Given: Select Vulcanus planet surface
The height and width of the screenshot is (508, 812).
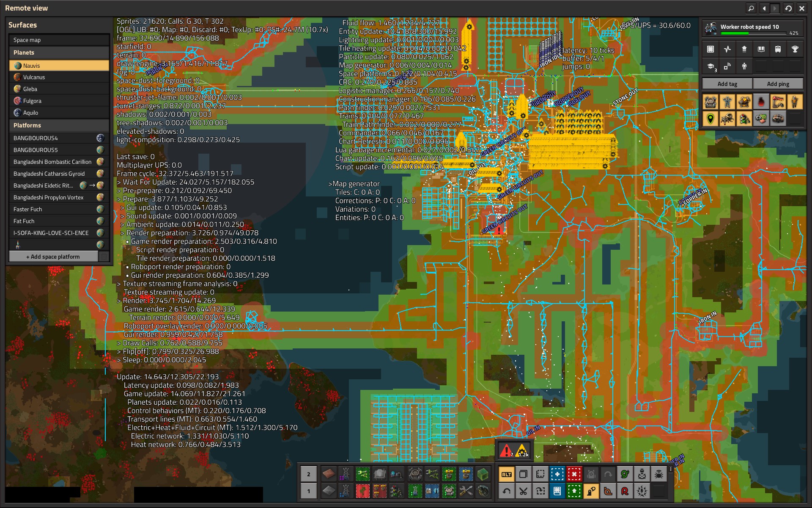Looking at the screenshot, I should (59, 77).
